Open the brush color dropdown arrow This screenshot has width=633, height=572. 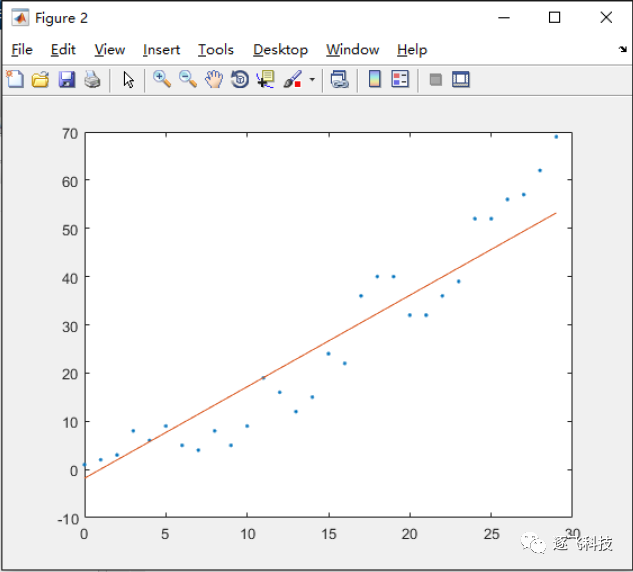[x=312, y=80]
